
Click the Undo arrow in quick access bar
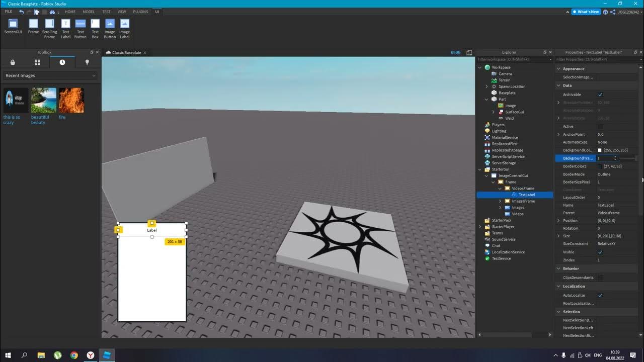(21, 12)
